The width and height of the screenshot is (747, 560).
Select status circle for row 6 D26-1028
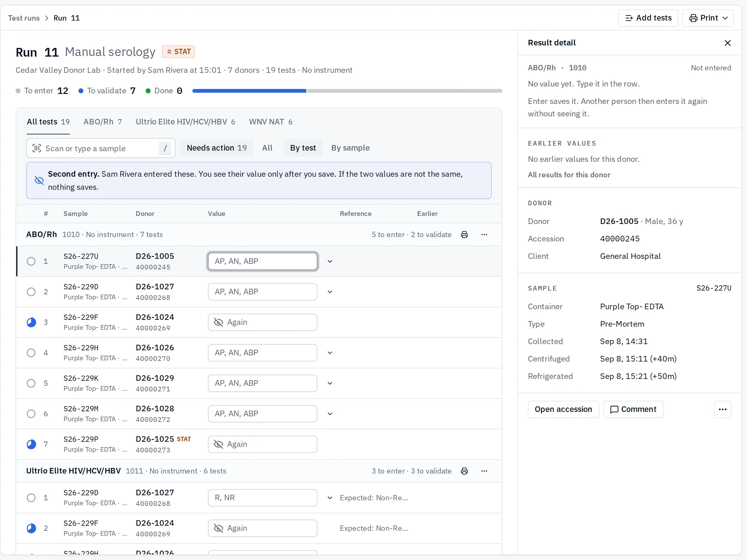point(31,414)
